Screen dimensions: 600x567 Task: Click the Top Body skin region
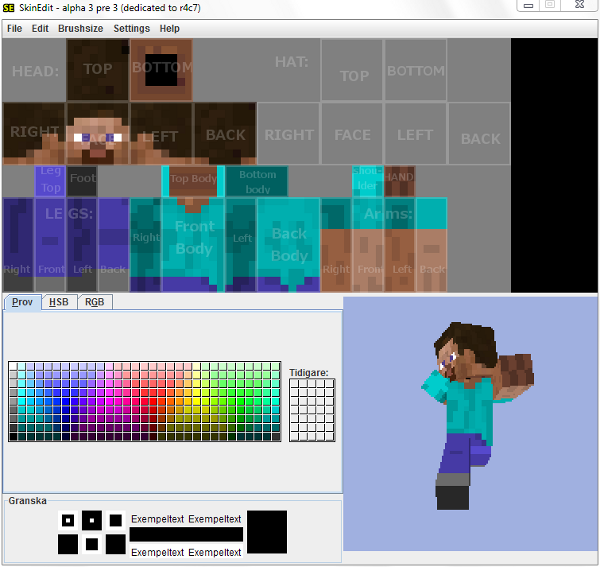[193, 180]
